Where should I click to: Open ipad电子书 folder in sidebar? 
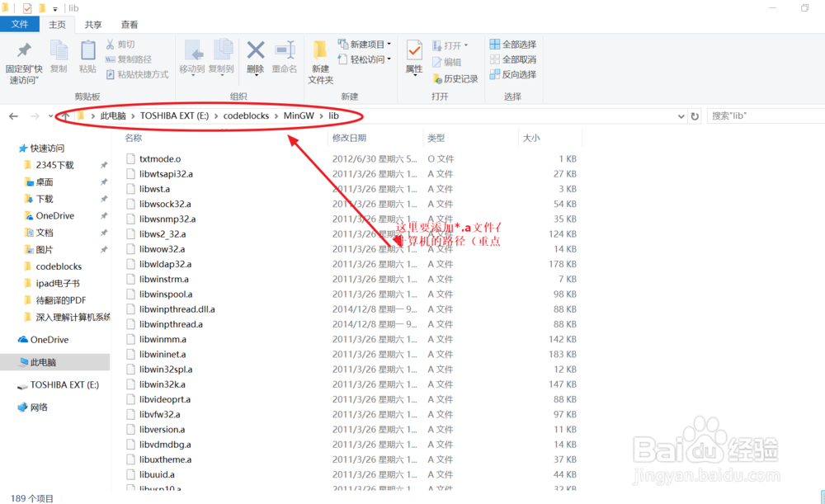(52, 283)
